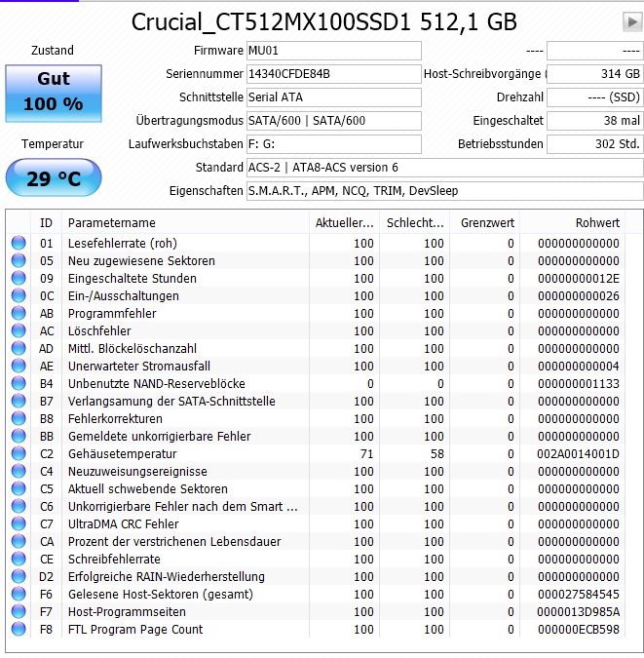
Task: Click status dot for Ein-/Ausschaltungen row
Action: [19, 295]
